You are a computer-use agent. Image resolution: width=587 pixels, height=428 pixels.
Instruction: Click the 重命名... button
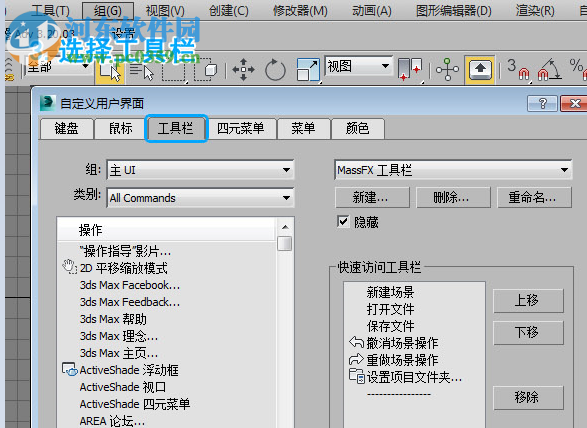point(534,197)
